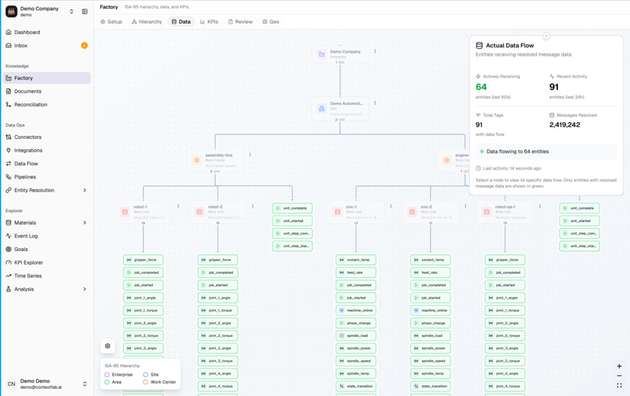Select unit_started tag under assembly line
630x396 pixels.
(292, 221)
